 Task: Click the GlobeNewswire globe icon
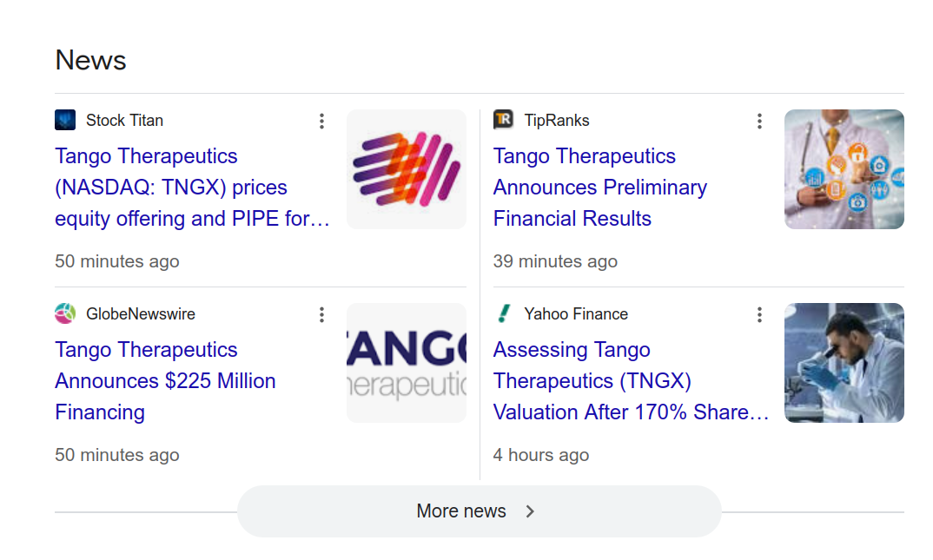[65, 313]
